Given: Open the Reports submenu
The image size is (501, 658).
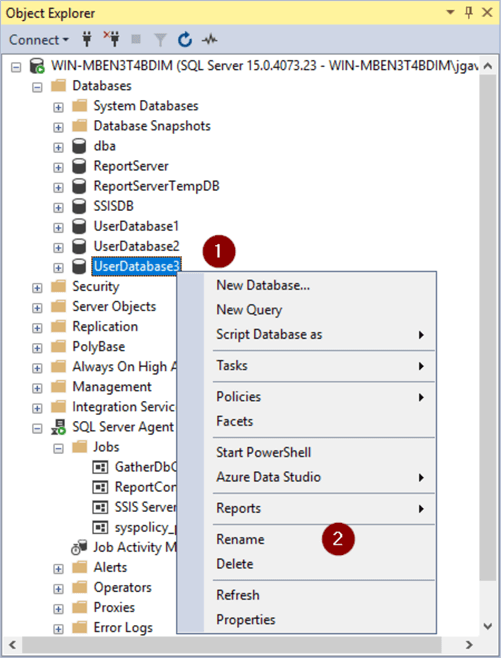Looking at the screenshot, I should tap(320, 508).
